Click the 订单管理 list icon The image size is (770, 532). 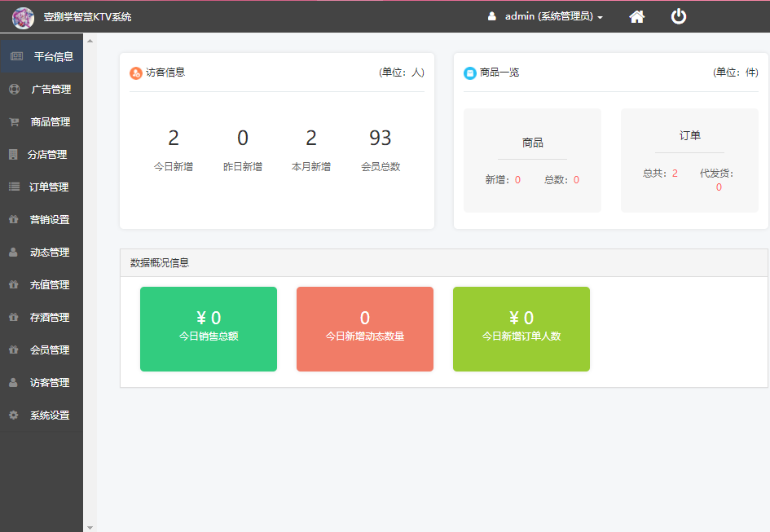(x=14, y=187)
